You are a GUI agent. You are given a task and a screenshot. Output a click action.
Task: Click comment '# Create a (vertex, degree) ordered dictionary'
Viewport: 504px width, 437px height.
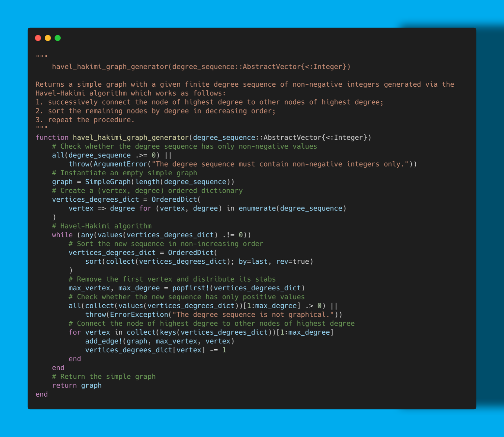pyautogui.click(x=147, y=191)
